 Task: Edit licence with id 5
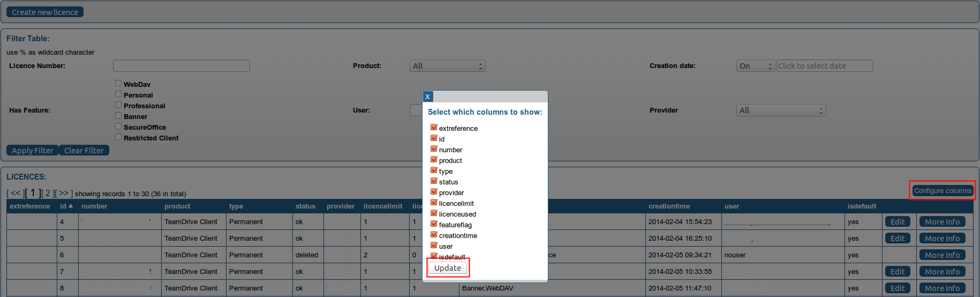pyautogui.click(x=898, y=239)
